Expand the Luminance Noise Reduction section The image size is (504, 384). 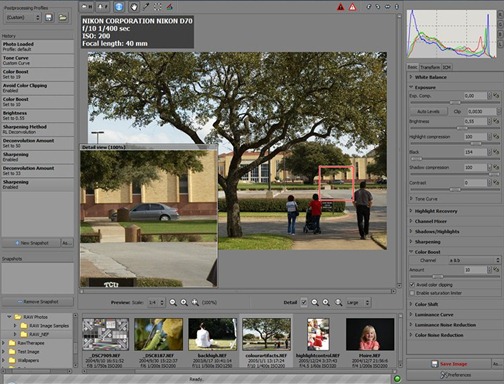coord(445,325)
